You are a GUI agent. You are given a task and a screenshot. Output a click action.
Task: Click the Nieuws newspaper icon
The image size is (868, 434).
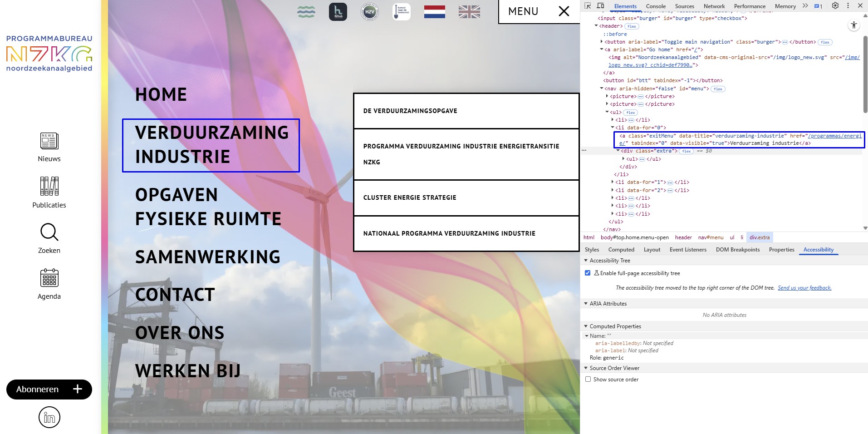49,142
